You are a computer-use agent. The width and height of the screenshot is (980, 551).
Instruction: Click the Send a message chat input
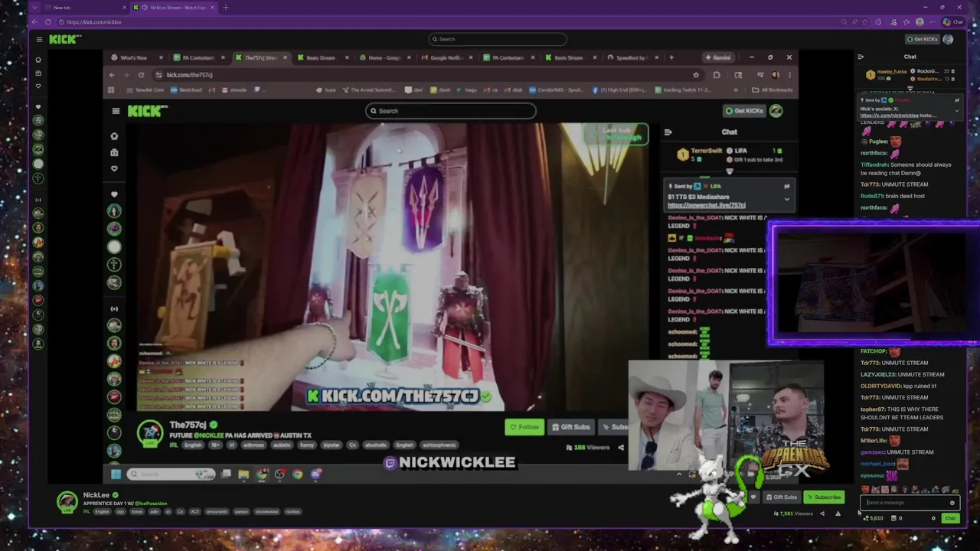(909, 503)
